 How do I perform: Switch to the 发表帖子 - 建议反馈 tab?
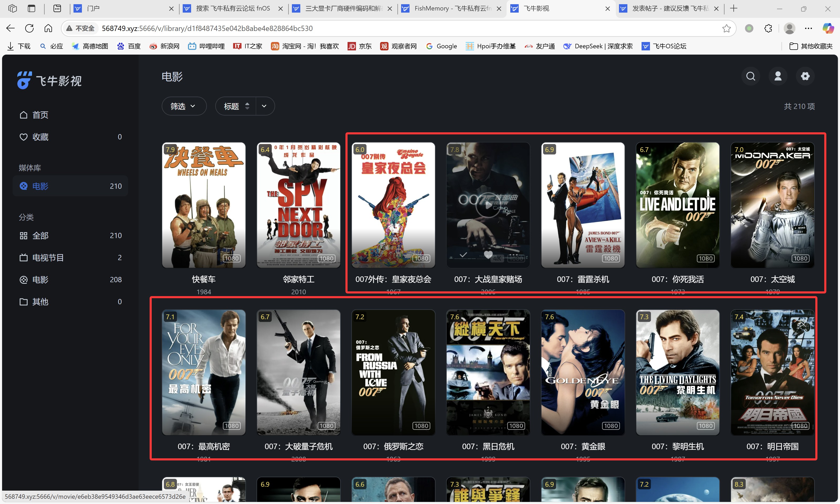click(x=670, y=8)
